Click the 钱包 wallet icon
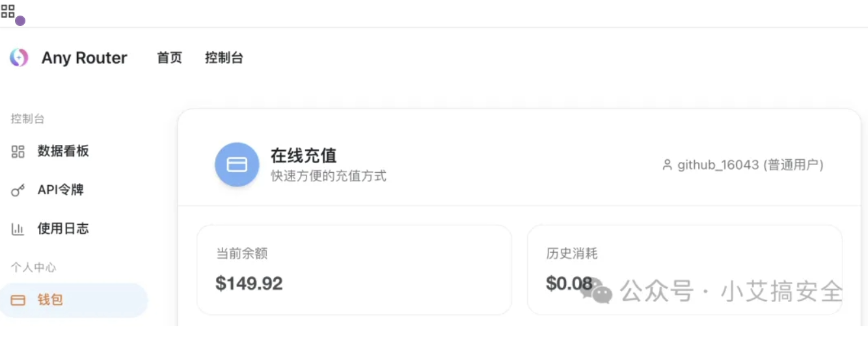 [x=18, y=300]
